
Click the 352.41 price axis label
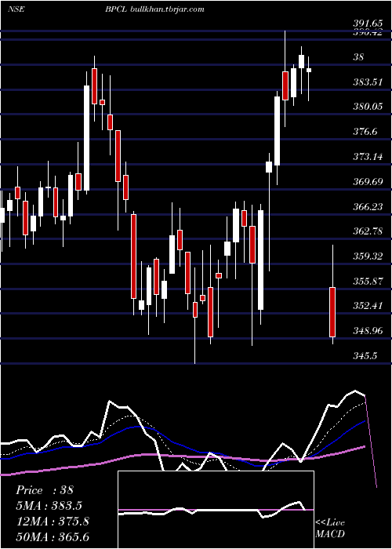click(367, 306)
